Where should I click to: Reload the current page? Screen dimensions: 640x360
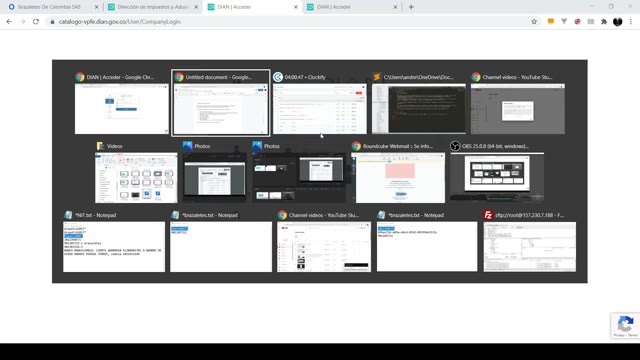36,22
